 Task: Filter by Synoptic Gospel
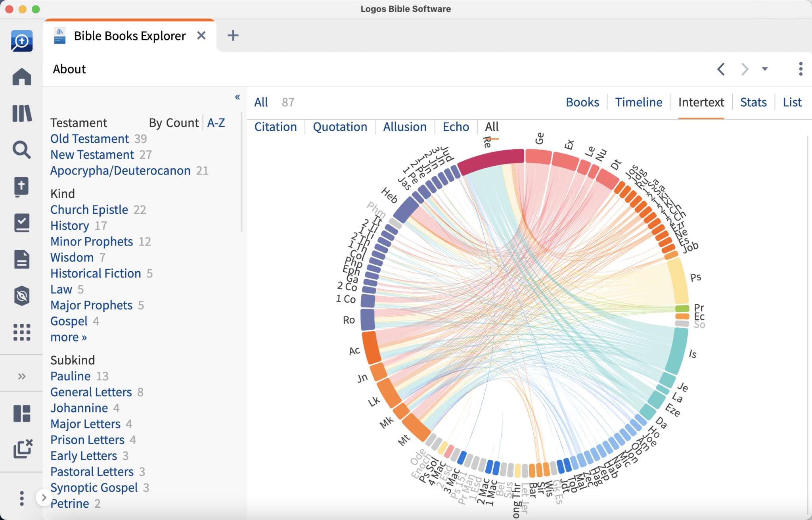94,487
